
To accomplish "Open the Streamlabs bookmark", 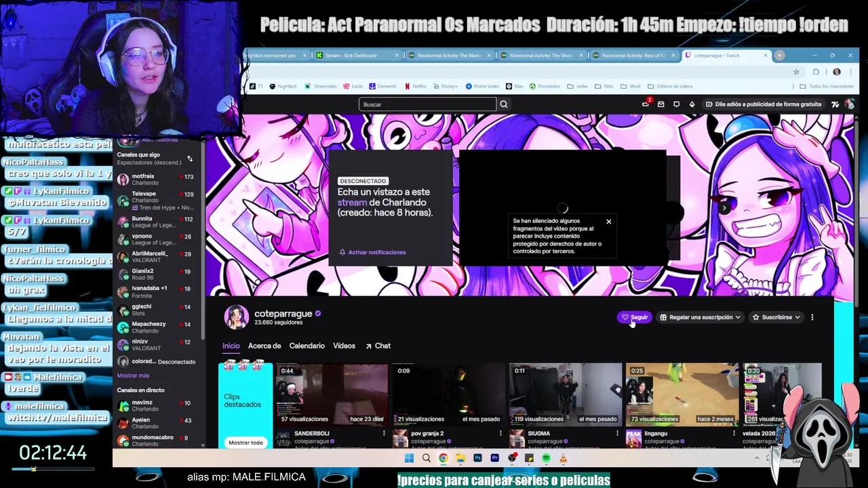I will tap(321, 86).
